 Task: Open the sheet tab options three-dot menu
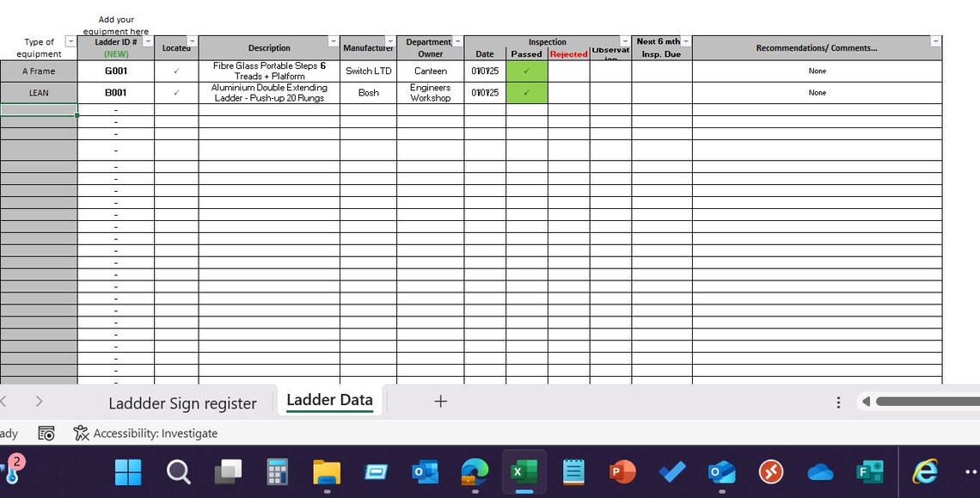(x=838, y=403)
